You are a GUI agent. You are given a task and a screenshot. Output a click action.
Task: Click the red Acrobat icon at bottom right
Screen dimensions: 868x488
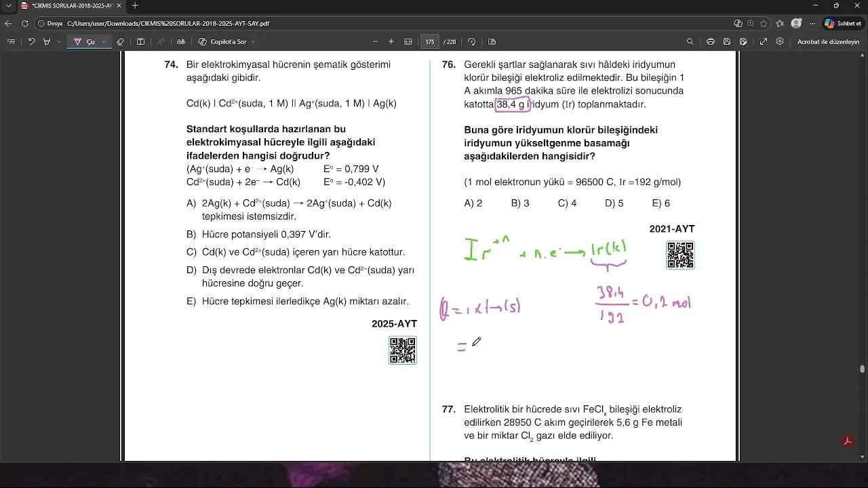(x=848, y=441)
